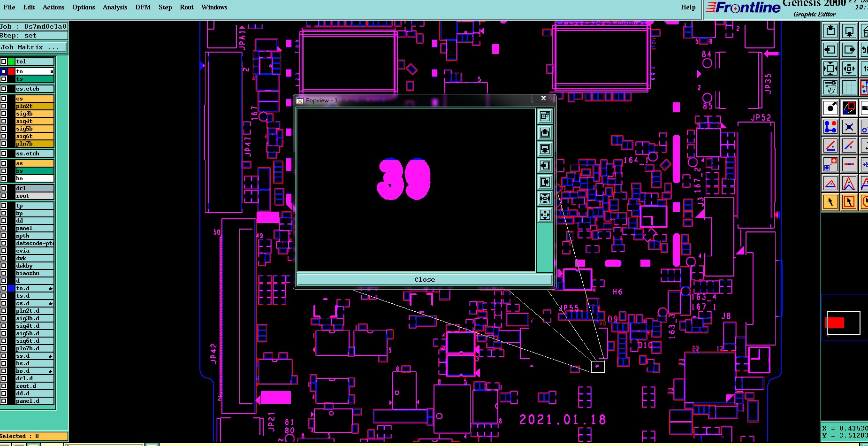Select the horizontal red-blue segment tool

pyautogui.click(x=849, y=164)
